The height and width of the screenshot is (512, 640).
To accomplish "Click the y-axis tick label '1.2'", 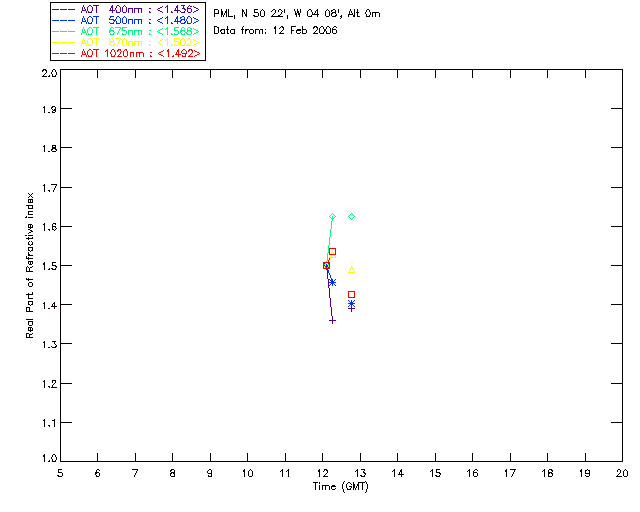I will point(49,384).
